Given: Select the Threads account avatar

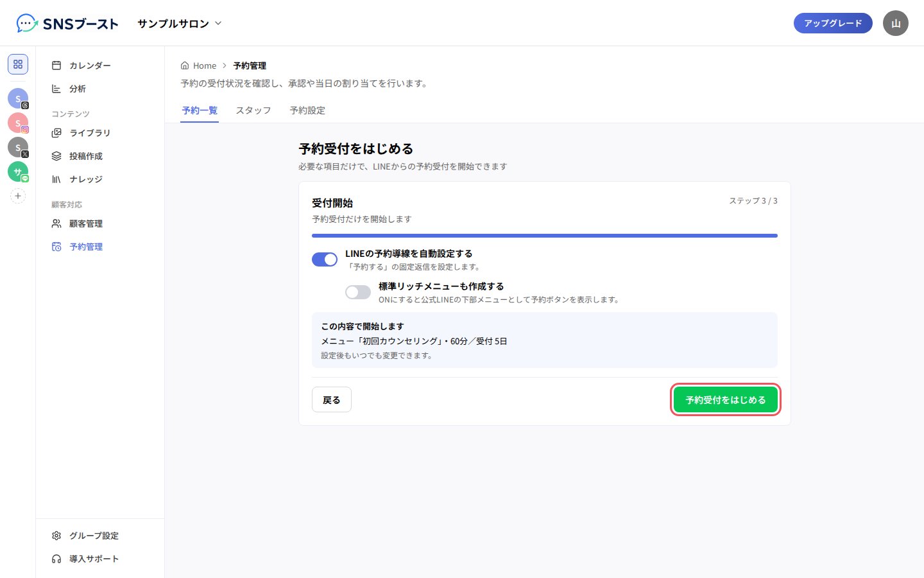Looking at the screenshot, I should click(18, 98).
